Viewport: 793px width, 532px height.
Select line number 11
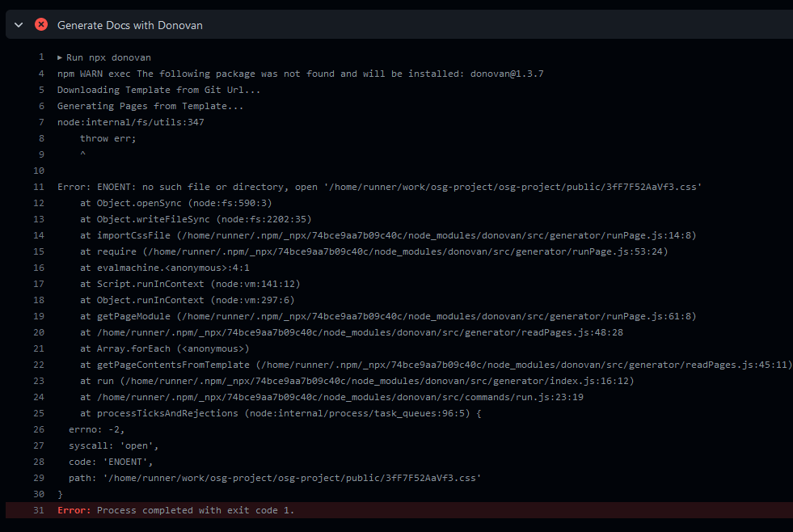click(39, 187)
